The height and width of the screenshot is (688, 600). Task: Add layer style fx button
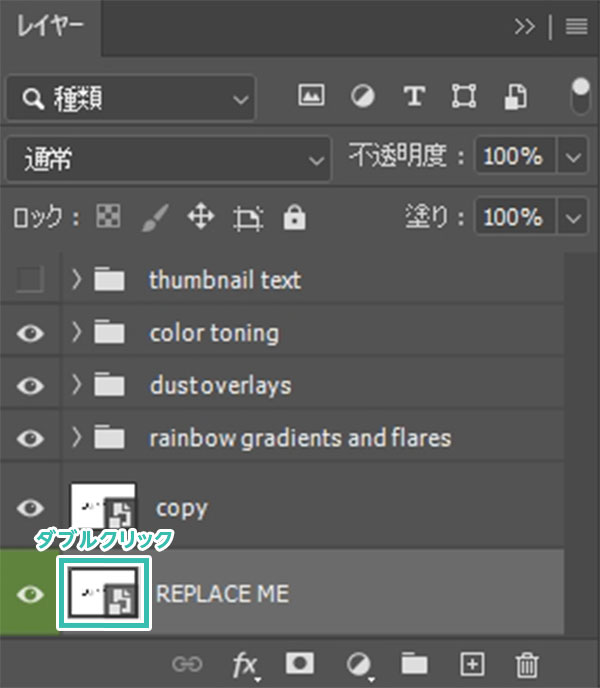tap(245, 666)
